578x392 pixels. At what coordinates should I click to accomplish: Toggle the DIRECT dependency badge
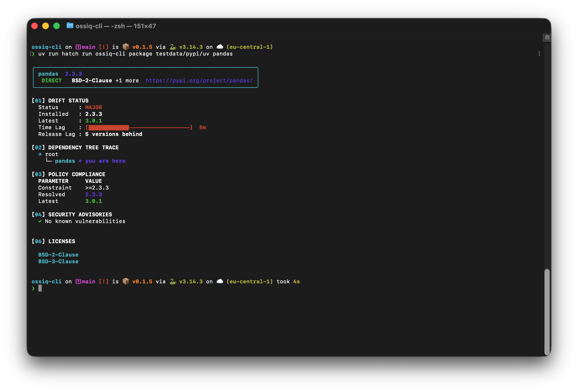(x=52, y=80)
